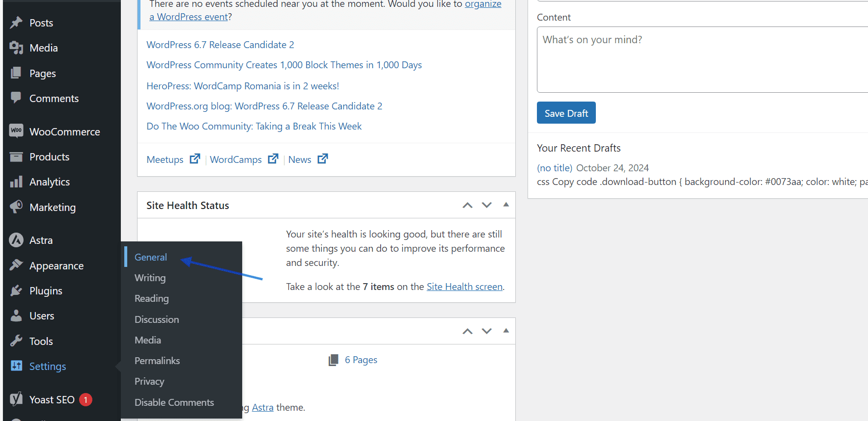Choose Disable Comments in Settings submenu
The width and height of the screenshot is (868, 421).
[174, 402]
